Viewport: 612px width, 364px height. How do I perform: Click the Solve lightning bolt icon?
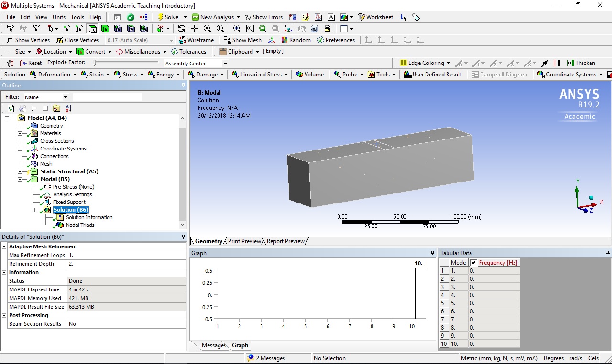click(161, 17)
